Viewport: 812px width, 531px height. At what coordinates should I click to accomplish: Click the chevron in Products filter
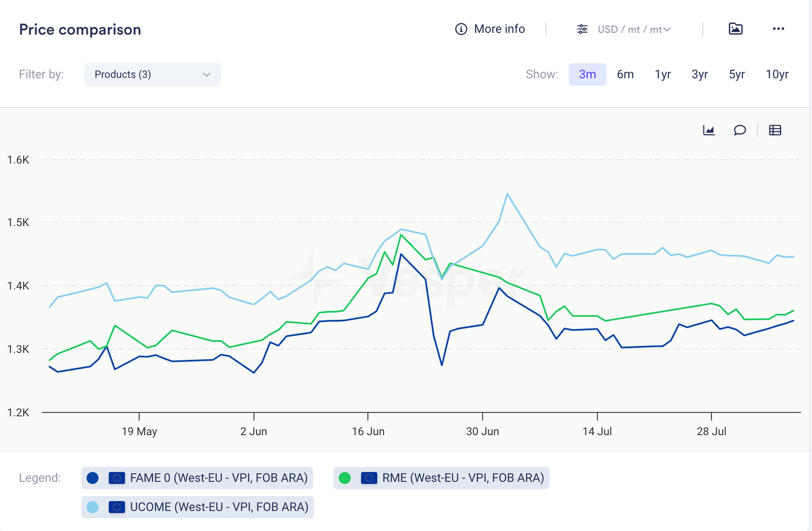point(207,75)
